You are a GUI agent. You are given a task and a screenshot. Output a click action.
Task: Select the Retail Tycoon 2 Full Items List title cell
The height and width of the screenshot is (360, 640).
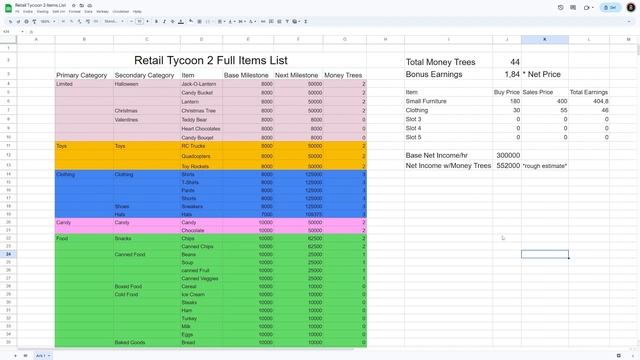211,60
